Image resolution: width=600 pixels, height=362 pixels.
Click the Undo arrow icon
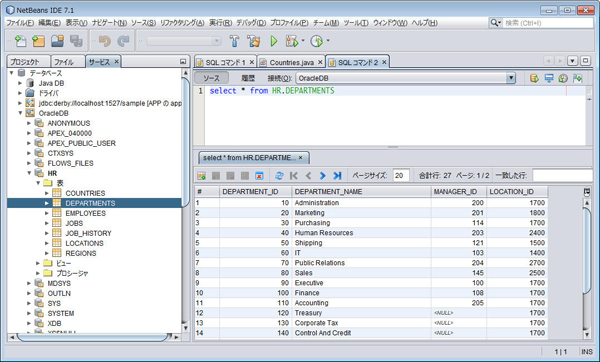104,41
